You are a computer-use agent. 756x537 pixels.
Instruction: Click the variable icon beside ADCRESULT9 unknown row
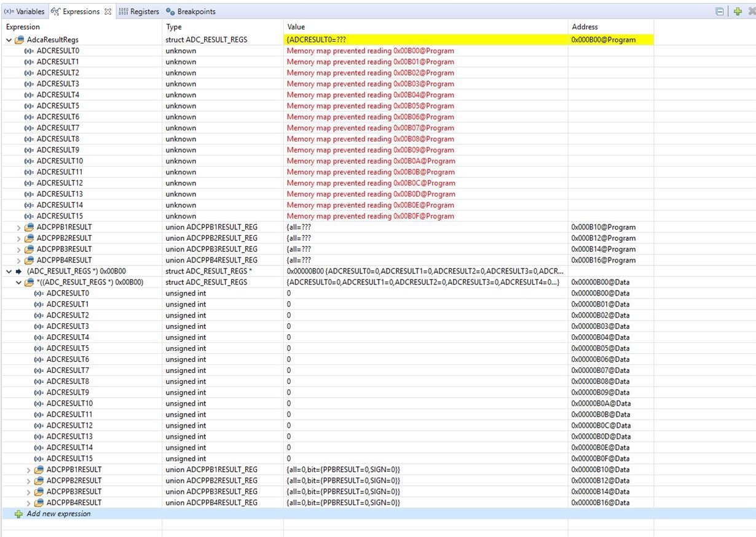(x=28, y=150)
